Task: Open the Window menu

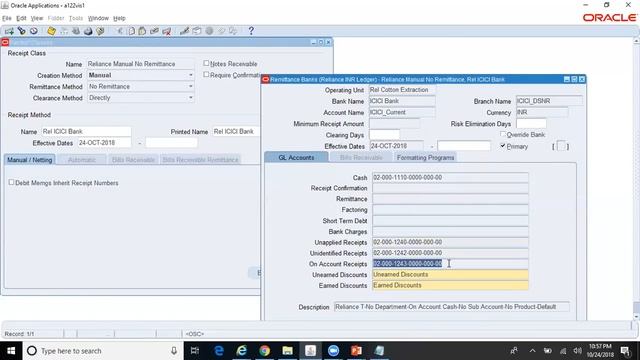Action: 98,18
